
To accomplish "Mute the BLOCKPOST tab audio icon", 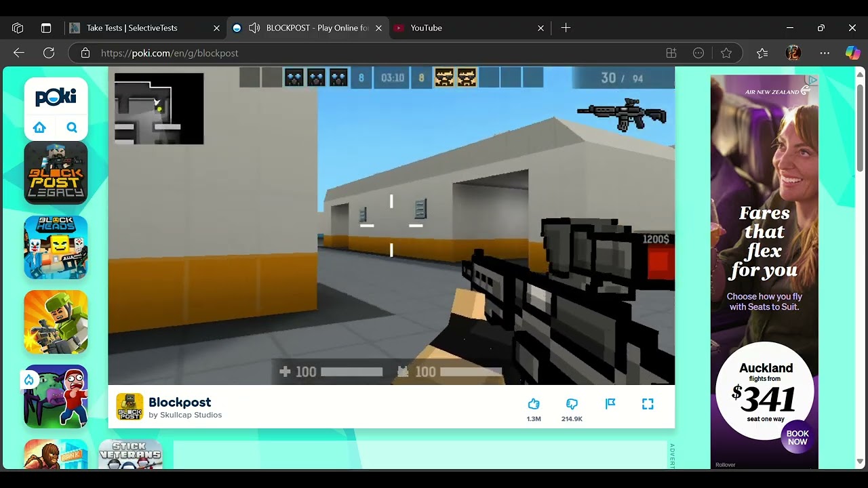I will pos(254,28).
